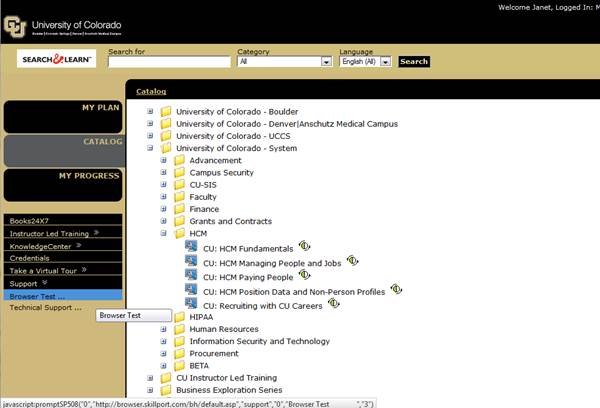This screenshot has height=408, width=600.
Task: Click the Procurement folder icon
Action: tap(179, 354)
